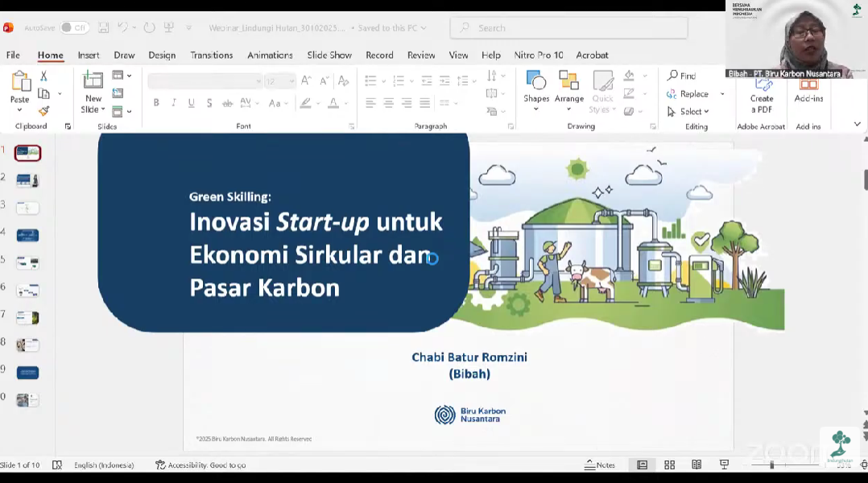Image resolution: width=868 pixels, height=483 pixels.
Task: Decrease font size icon
Action: click(x=324, y=80)
